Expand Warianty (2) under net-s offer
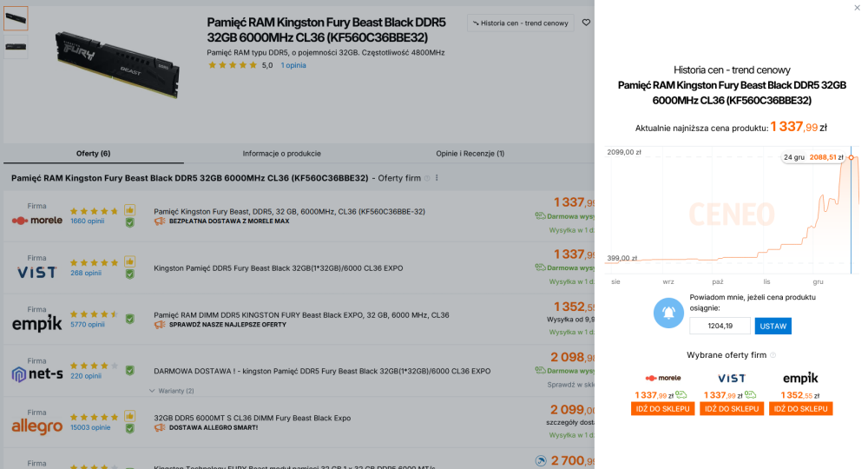The height and width of the screenshot is (469, 868). (172, 390)
